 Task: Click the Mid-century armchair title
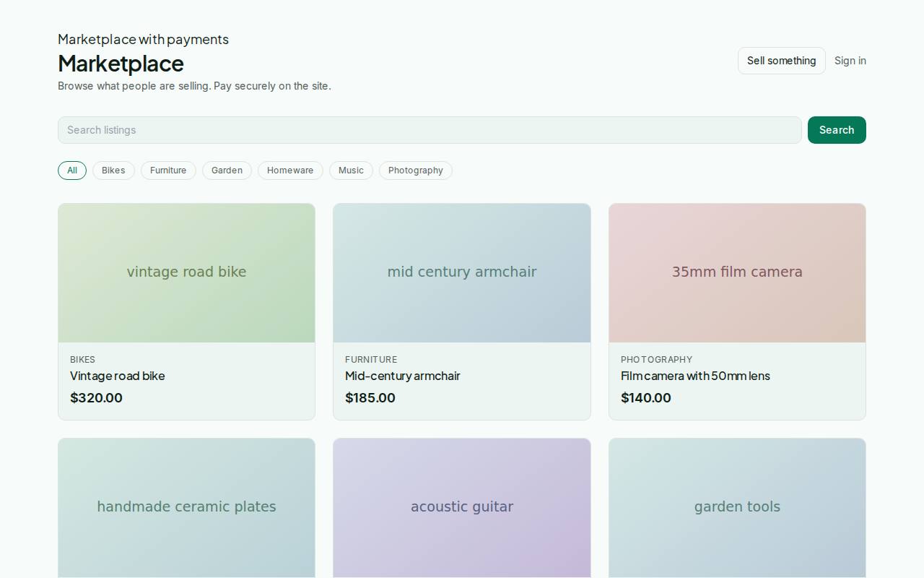point(403,376)
